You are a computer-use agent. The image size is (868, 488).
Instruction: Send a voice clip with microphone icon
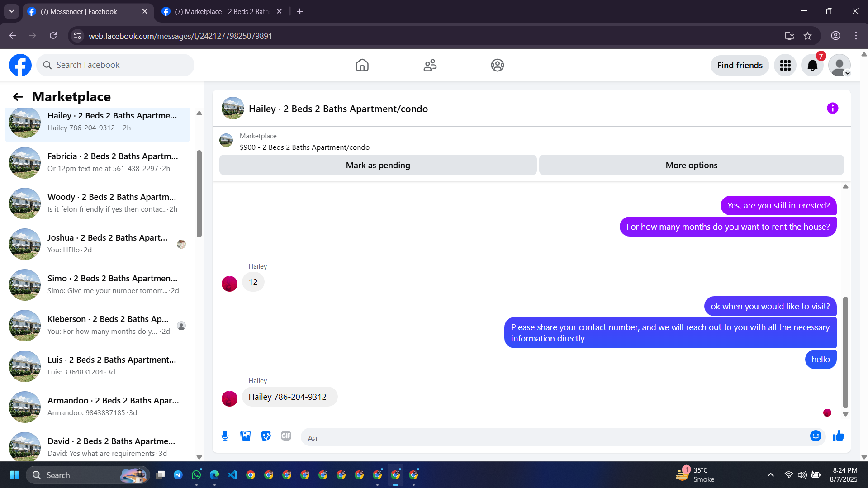(225, 436)
